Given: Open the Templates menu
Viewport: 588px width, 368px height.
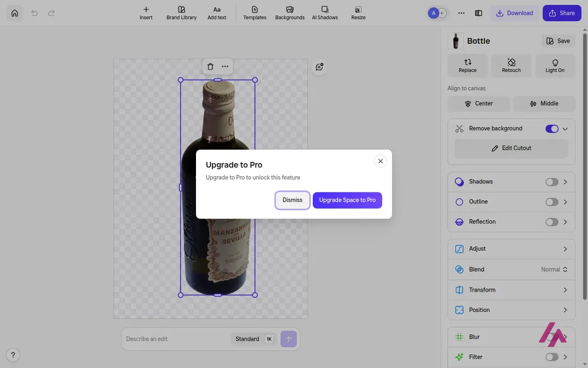Looking at the screenshot, I should pos(255,13).
